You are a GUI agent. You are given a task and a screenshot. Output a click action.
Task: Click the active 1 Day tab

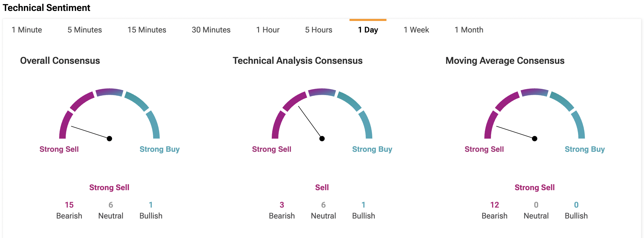point(368,30)
